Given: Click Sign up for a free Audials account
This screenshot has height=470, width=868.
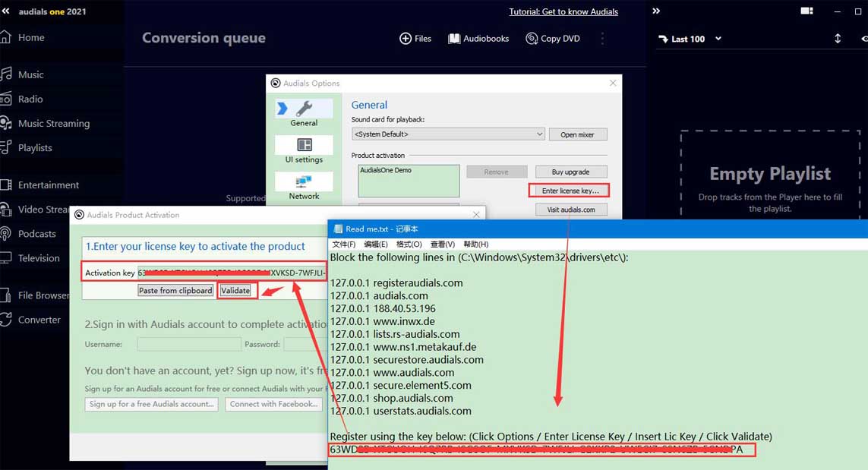Looking at the screenshot, I should (152, 404).
